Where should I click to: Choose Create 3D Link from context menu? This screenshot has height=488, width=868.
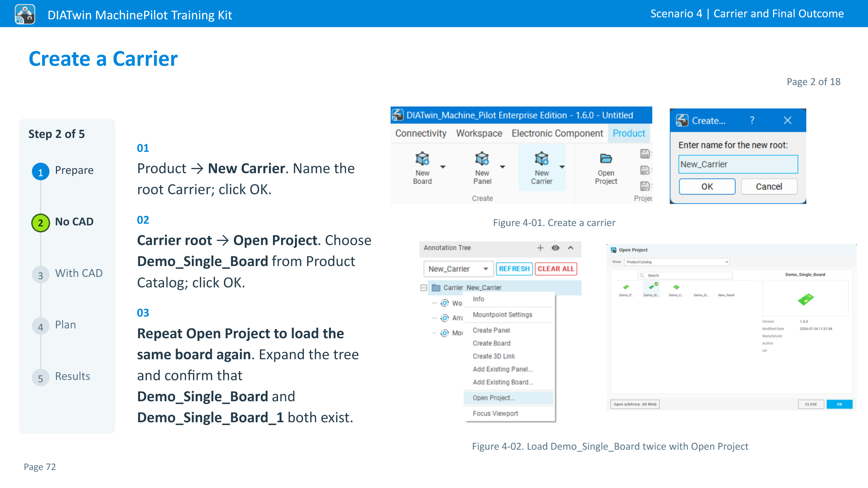pos(509,356)
